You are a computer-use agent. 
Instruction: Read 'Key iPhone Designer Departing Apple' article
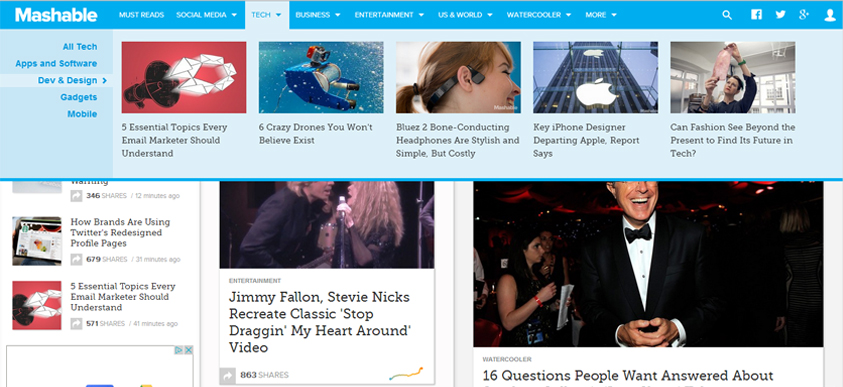tap(586, 140)
